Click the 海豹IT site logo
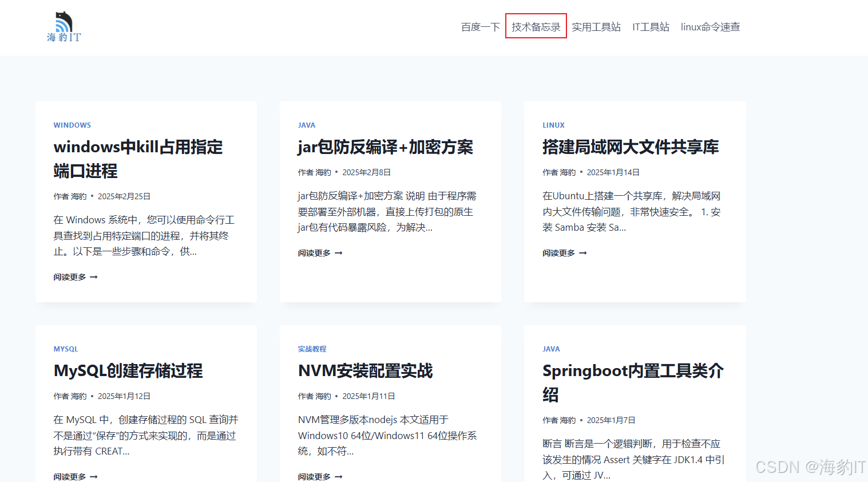868x482 pixels. tap(64, 27)
